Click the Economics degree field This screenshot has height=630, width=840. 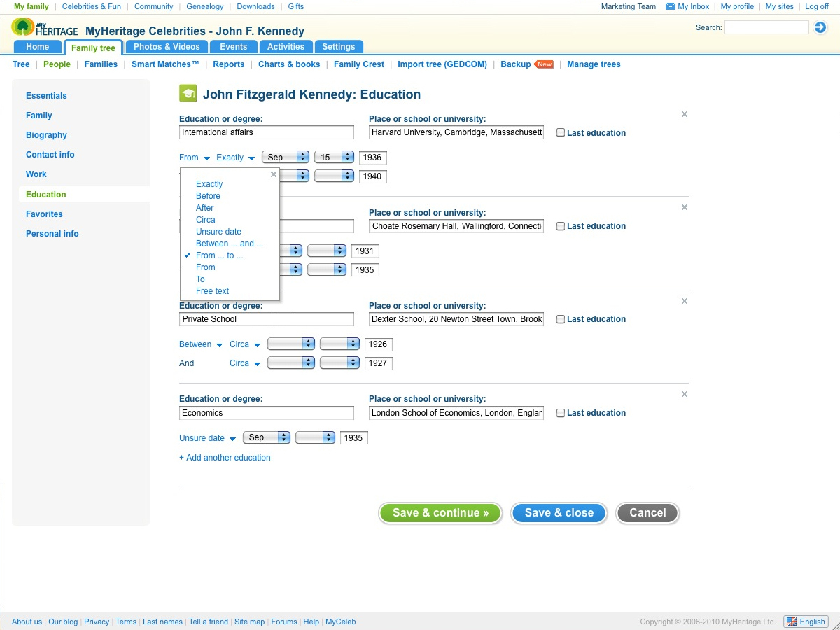[x=267, y=413]
